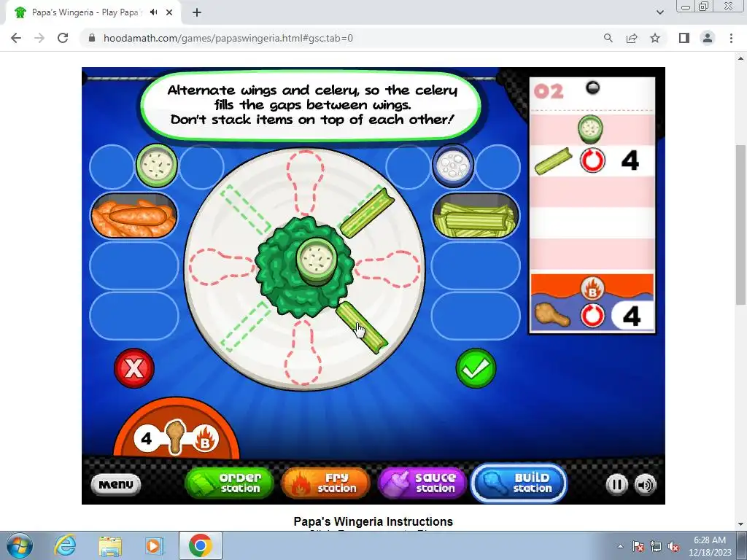Go to the Sauce Station
The width and height of the screenshot is (747, 560).
[422, 483]
